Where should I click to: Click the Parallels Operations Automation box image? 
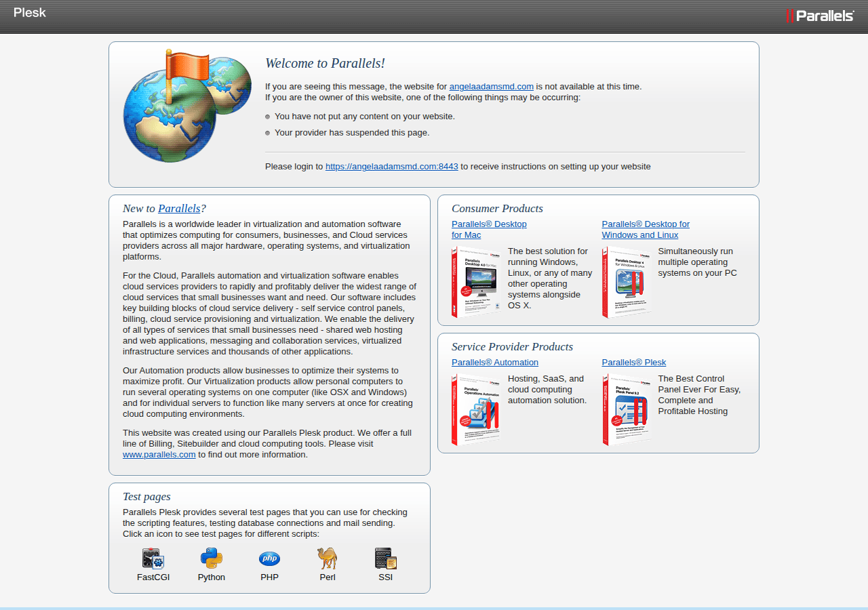click(x=477, y=409)
